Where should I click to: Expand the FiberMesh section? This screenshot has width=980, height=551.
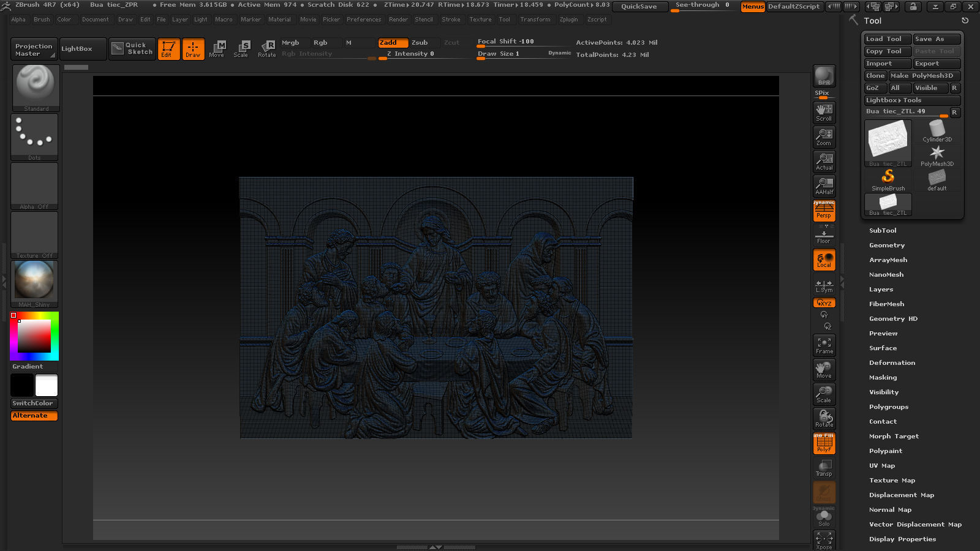click(x=886, y=304)
